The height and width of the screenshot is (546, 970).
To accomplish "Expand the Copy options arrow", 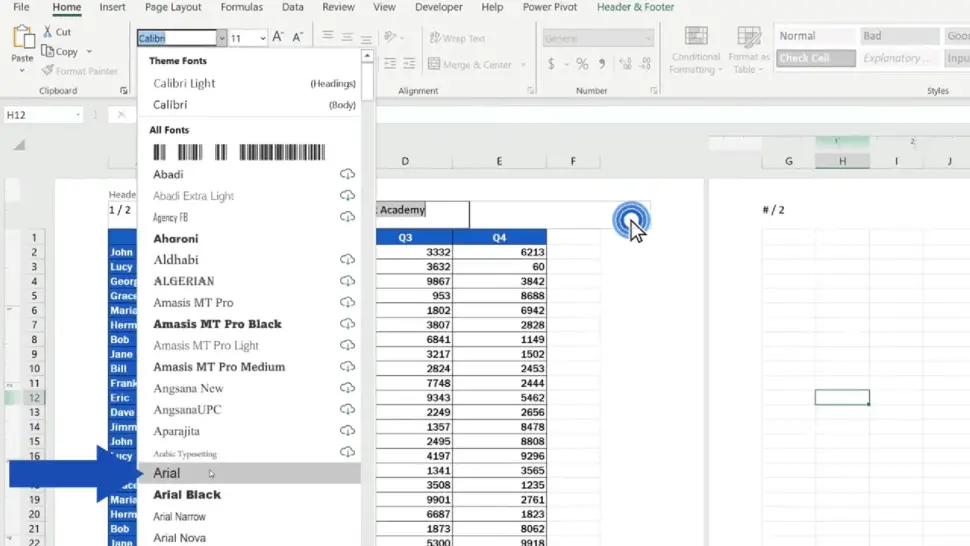I will pyautogui.click(x=89, y=51).
